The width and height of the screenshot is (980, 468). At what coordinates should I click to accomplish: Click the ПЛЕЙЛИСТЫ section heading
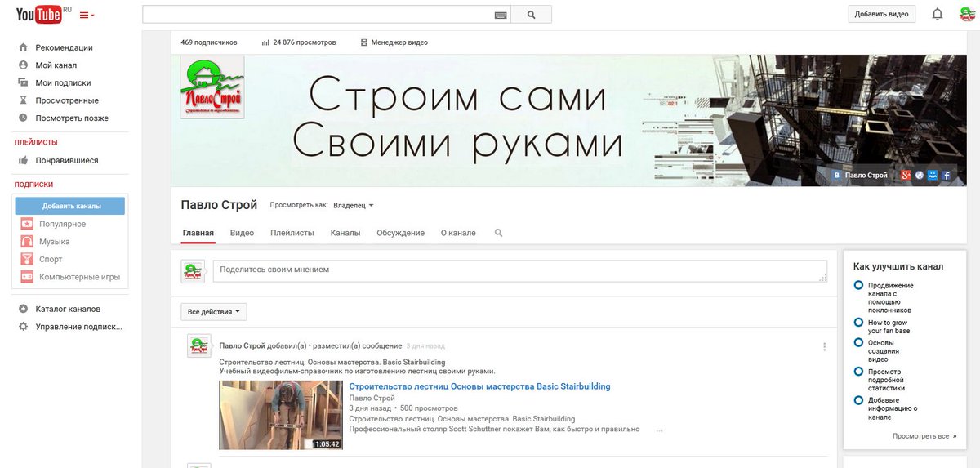coord(36,142)
